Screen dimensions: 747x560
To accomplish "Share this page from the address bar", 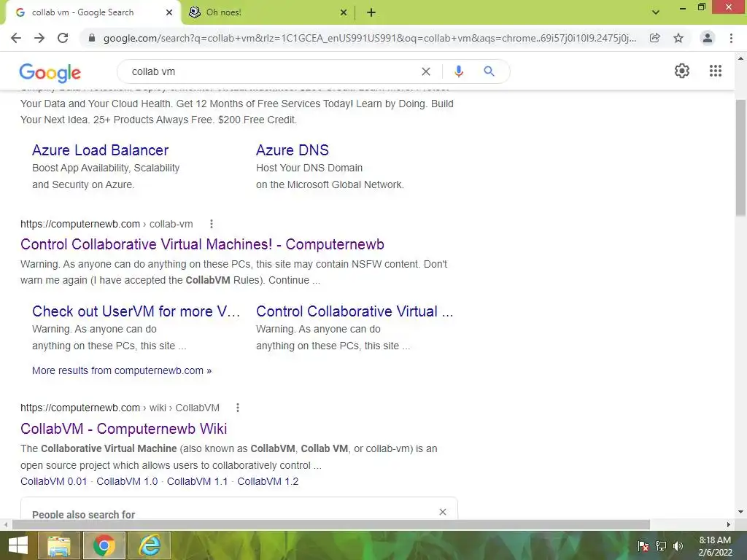I will pyautogui.click(x=655, y=38).
